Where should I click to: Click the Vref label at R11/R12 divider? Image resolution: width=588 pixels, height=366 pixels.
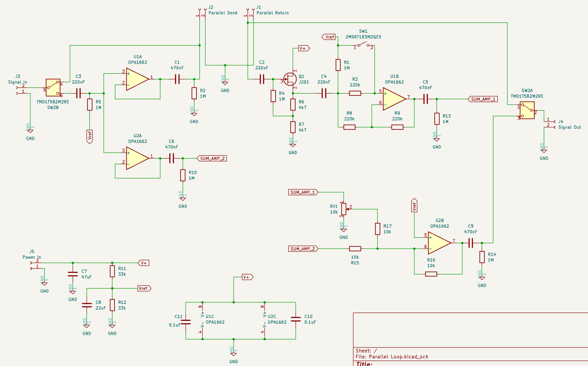click(x=144, y=288)
